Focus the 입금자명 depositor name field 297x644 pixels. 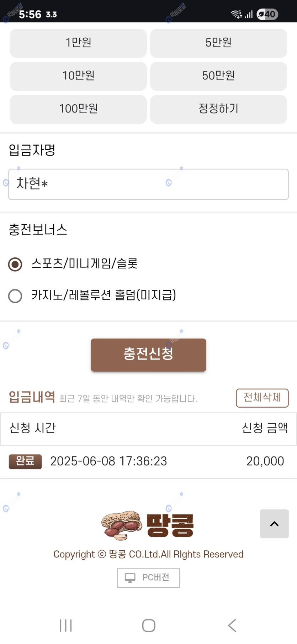148,184
